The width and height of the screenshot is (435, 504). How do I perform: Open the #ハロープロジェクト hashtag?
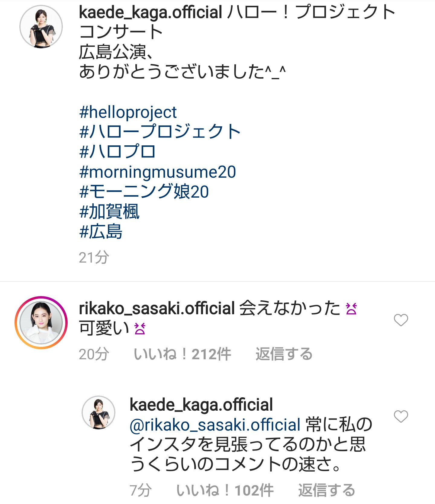(x=160, y=132)
